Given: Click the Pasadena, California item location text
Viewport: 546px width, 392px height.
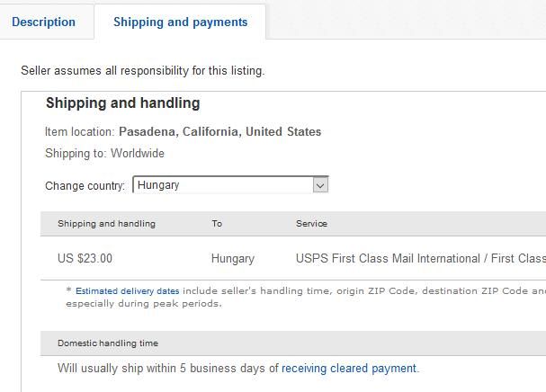Looking at the screenshot, I should pyautogui.click(x=219, y=132).
